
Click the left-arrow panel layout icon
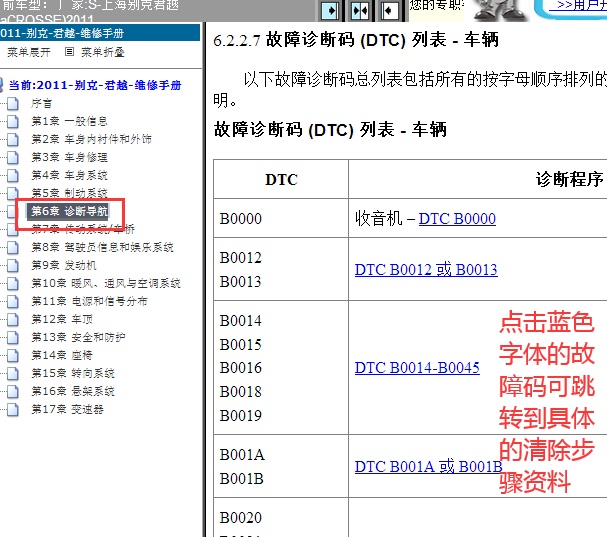click(x=389, y=10)
